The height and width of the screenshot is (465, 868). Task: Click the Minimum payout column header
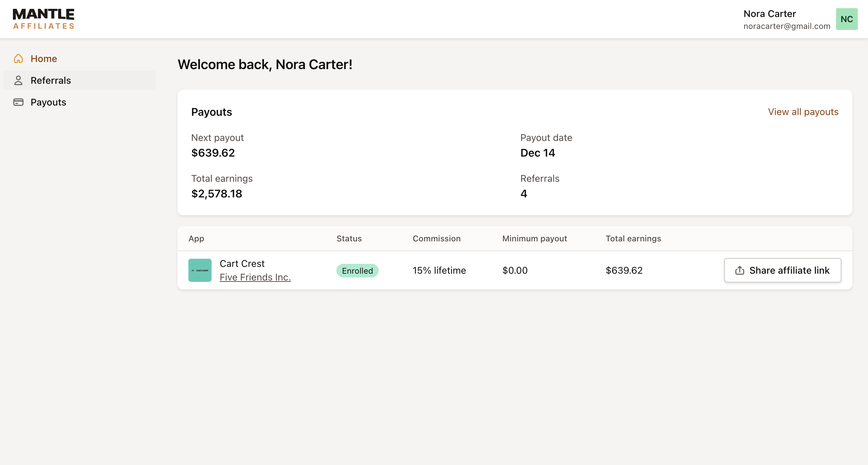point(534,238)
